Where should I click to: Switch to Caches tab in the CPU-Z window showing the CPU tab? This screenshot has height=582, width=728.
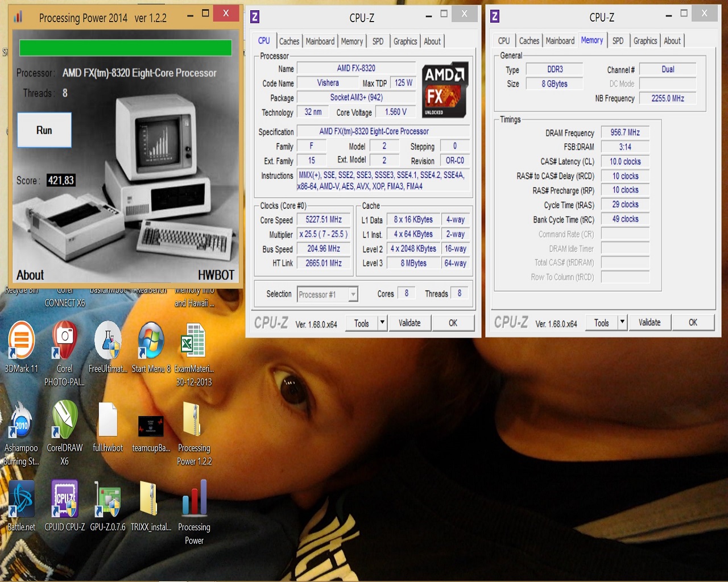coord(289,41)
